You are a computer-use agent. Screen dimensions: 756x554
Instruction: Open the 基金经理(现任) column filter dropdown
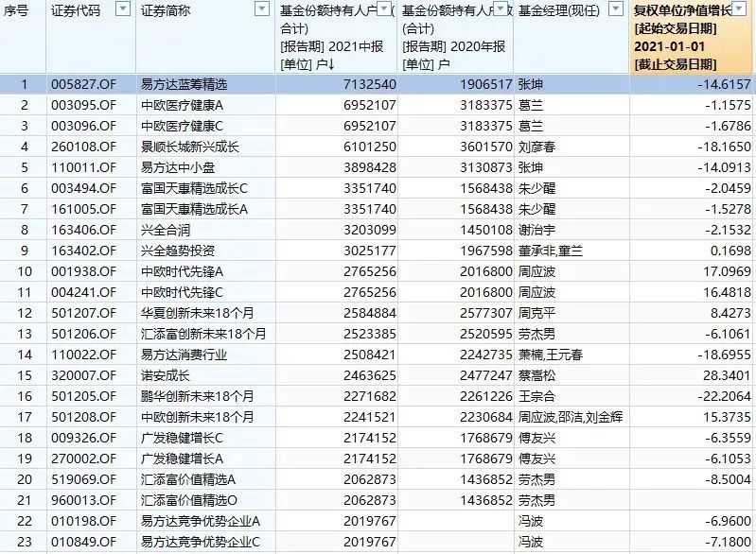[x=616, y=9]
